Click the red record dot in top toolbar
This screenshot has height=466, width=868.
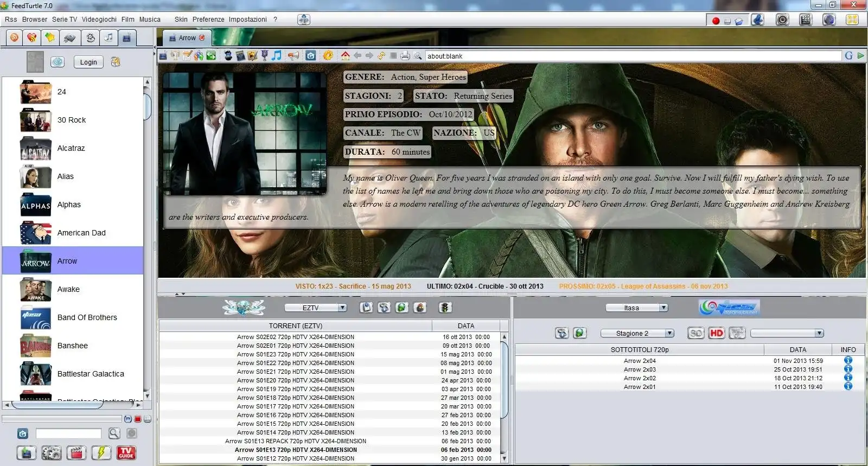pyautogui.click(x=716, y=21)
